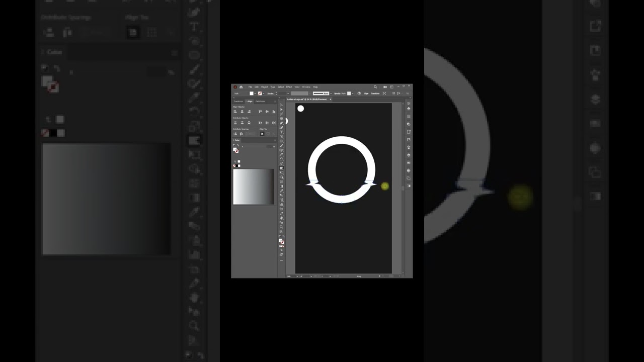Click the small white circle on the artboard
The width and height of the screenshot is (644, 362).
(300, 109)
